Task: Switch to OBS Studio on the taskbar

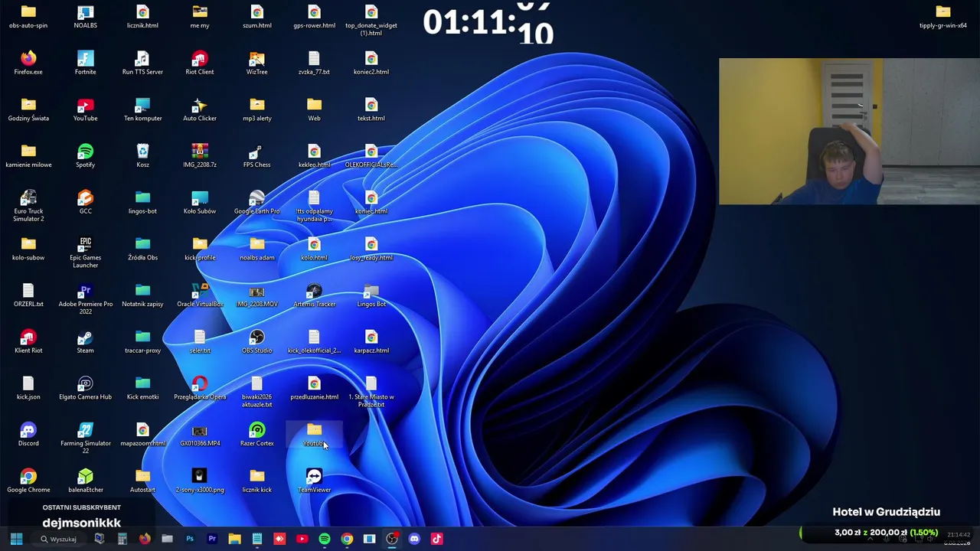Action: 392,539
